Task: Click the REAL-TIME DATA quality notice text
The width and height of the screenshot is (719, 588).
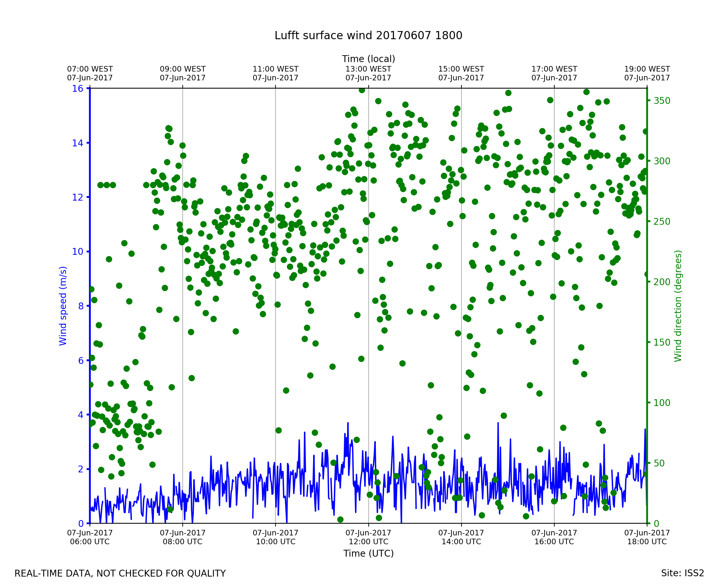Action: point(120,573)
